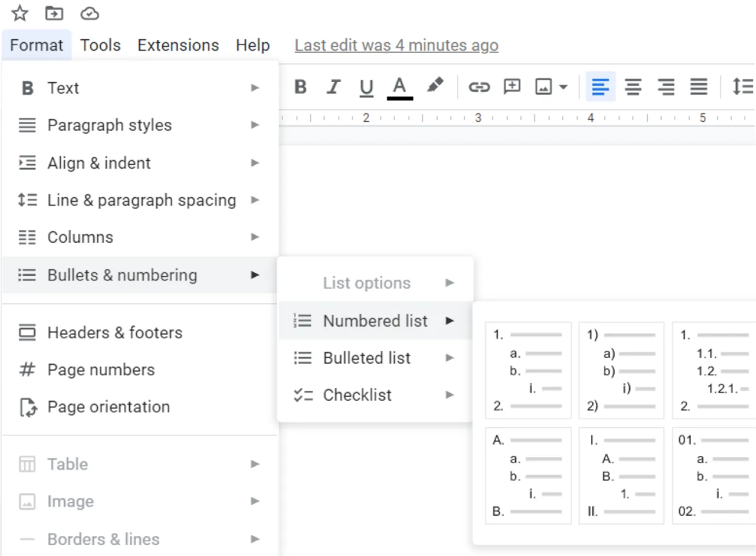Open the image insert dropdown arrow
The height and width of the screenshot is (556, 756).
[x=563, y=87]
